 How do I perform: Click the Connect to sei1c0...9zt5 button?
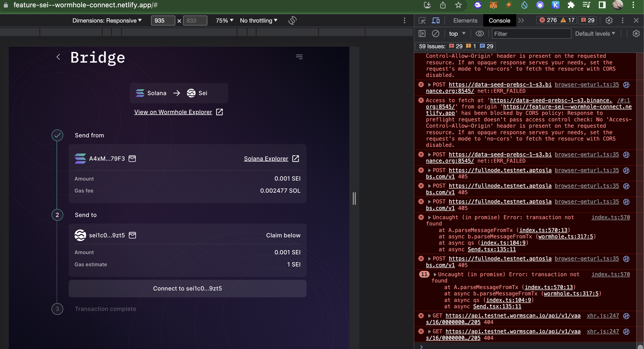(187, 288)
